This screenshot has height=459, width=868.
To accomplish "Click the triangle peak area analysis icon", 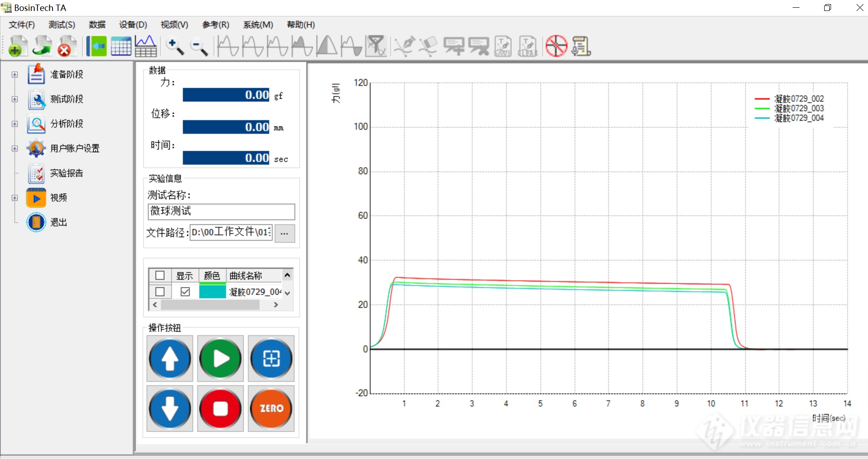I will click(327, 46).
